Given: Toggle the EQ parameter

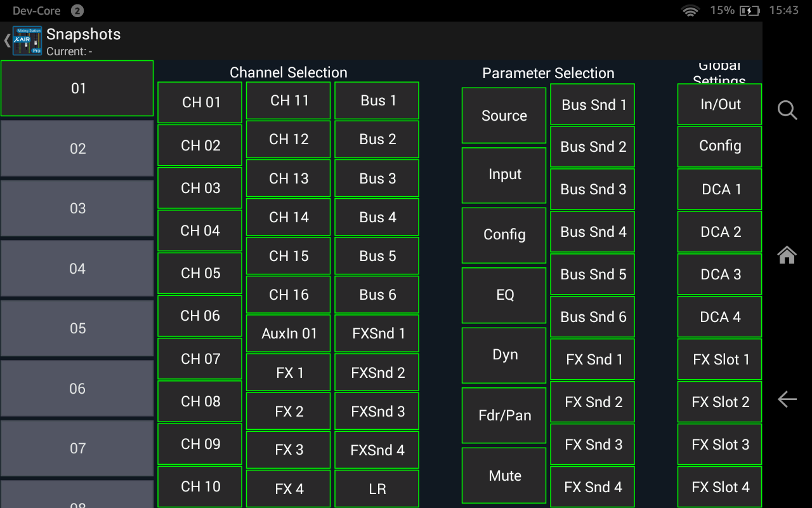Looking at the screenshot, I should (x=504, y=295).
